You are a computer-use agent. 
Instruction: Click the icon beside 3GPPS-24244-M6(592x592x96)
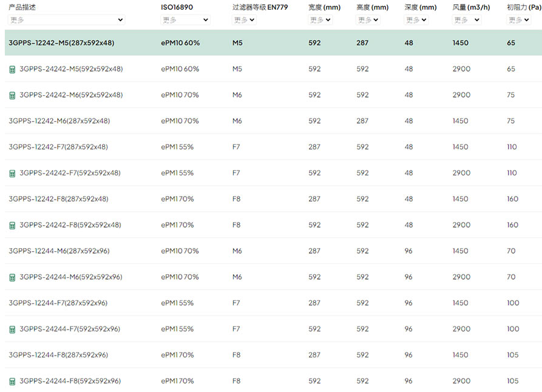click(12, 277)
